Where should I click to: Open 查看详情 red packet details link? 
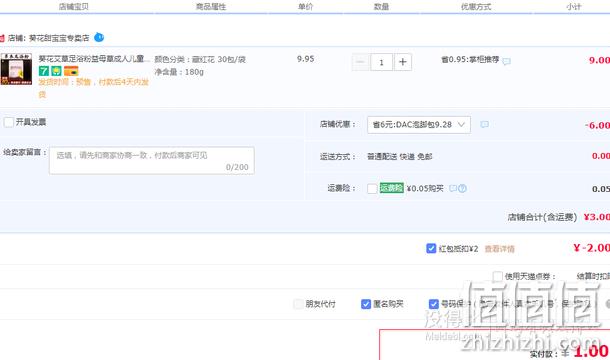point(500,249)
